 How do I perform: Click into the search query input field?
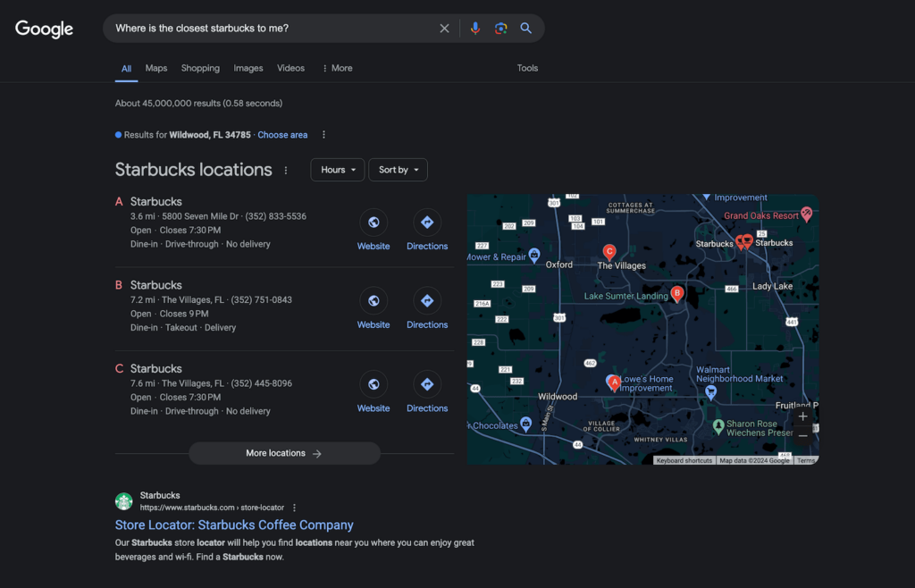pyautogui.click(x=273, y=29)
